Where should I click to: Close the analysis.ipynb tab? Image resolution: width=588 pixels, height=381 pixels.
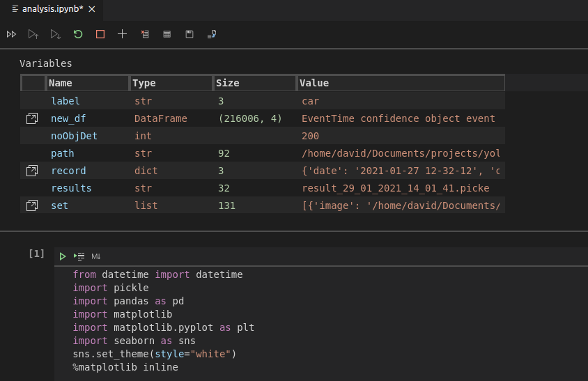point(92,8)
